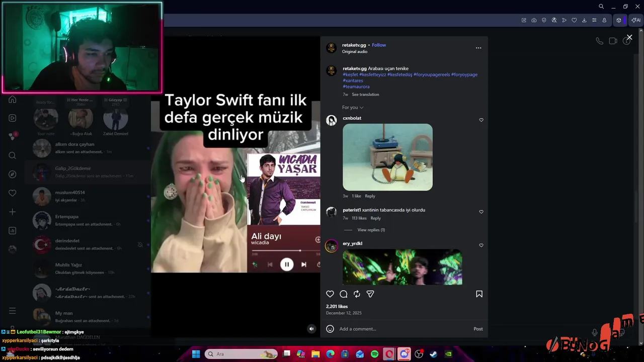Image resolution: width=644 pixels, height=362 pixels.
Task: Open Zabid Demirel's note avatar
Action: 115,119
